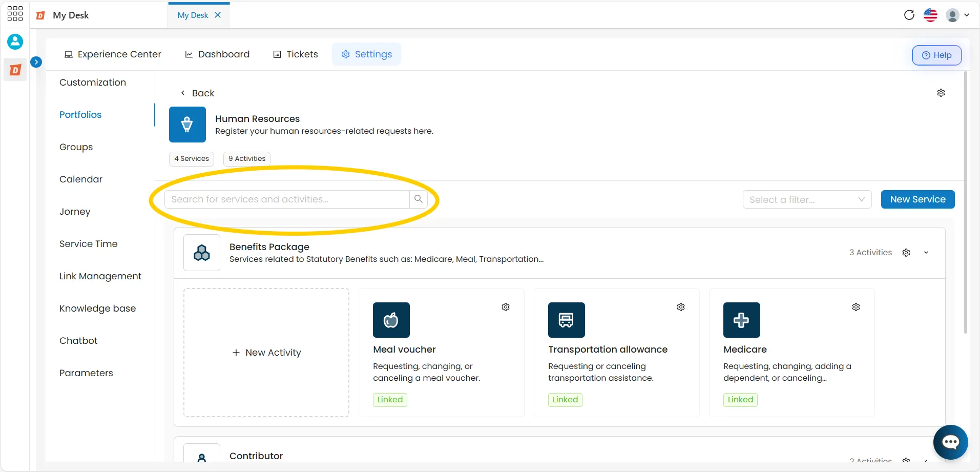Open Jorney settings section
The image size is (980, 472).
[75, 212]
